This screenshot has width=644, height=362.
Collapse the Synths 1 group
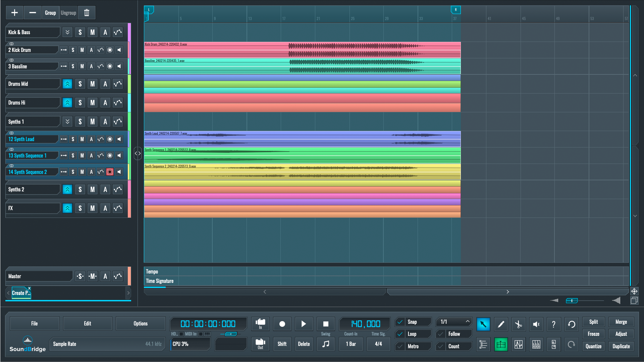pyautogui.click(x=67, y=122)
